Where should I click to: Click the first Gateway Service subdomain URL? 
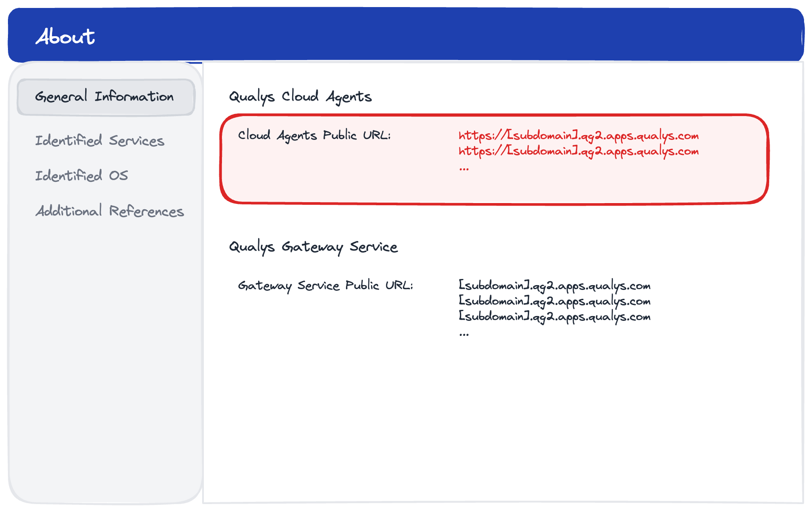tap(554, 286)
